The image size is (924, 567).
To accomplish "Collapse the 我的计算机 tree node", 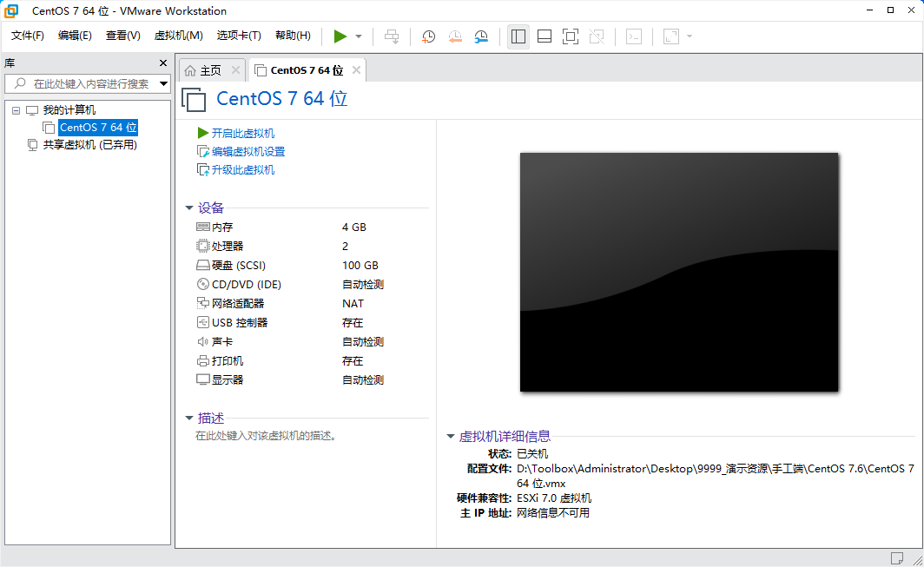I will [x=15, y=109].
